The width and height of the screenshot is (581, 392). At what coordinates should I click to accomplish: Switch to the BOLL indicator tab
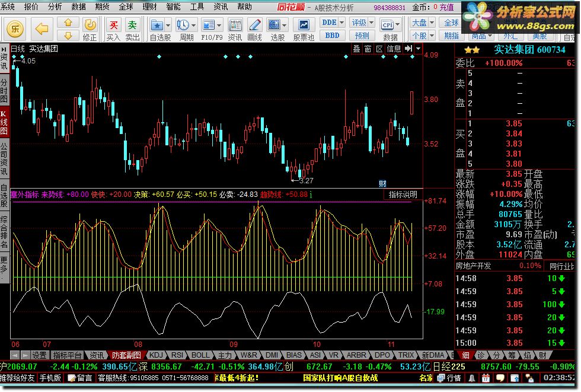(x=200, y=355)
